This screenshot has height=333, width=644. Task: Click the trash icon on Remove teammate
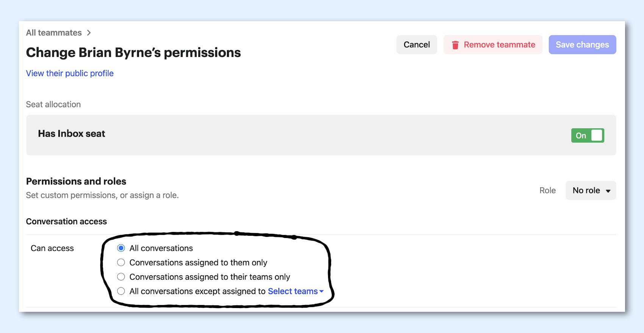coord(455,45)
